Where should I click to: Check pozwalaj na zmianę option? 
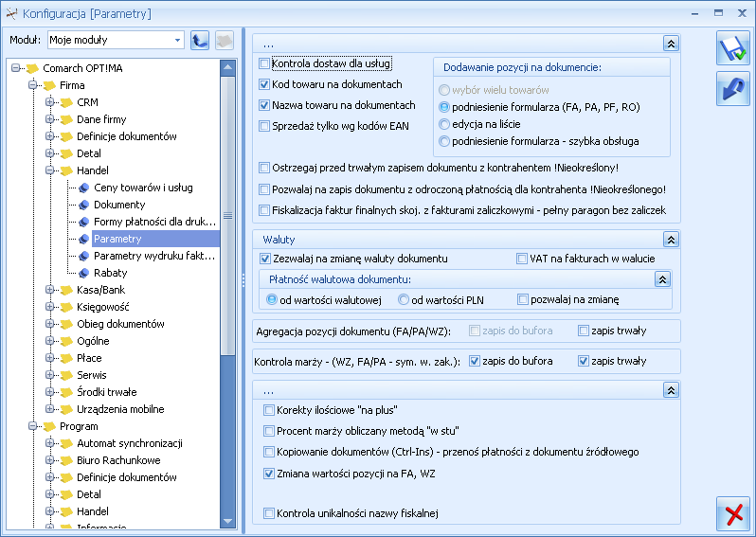[523, 300]
